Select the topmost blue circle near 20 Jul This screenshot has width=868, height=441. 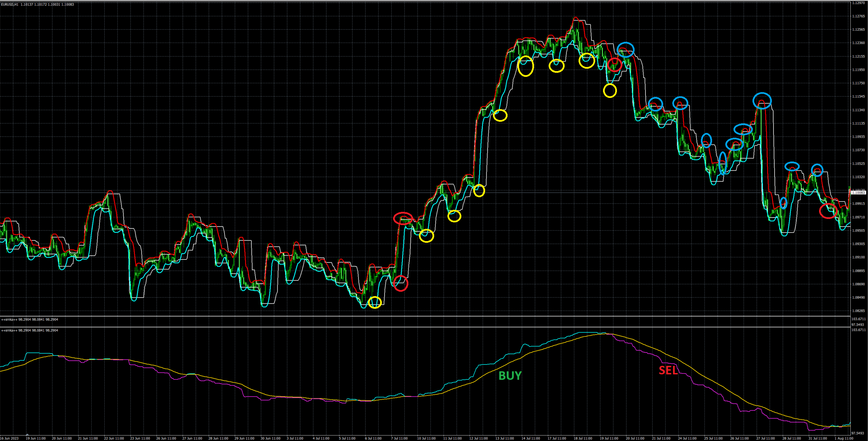click(x=625, y=50)
